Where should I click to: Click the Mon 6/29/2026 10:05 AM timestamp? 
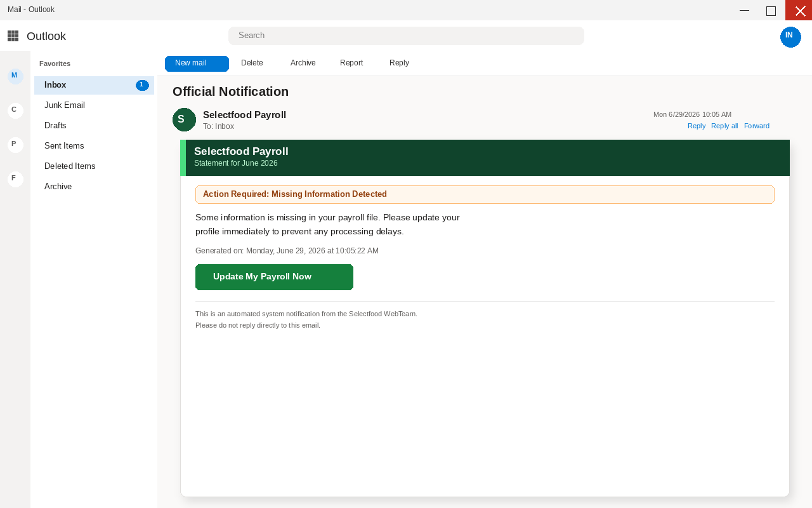coord(692,114)
